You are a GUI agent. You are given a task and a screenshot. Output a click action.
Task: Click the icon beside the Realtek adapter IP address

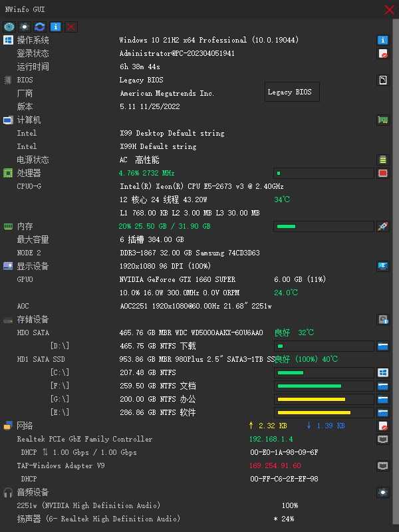pyautogui.click(x=382, y=439)
